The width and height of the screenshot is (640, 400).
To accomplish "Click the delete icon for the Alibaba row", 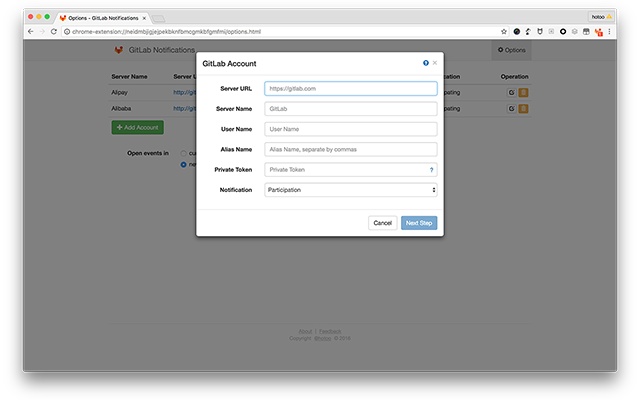I will click(x=523, y=109).
